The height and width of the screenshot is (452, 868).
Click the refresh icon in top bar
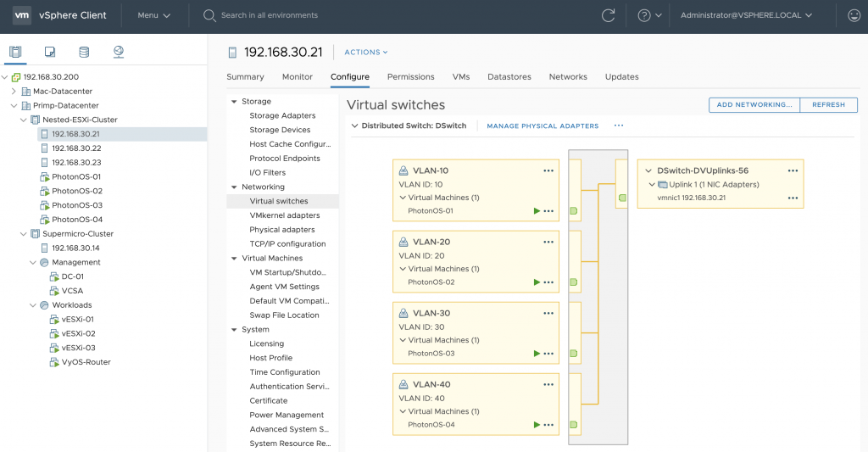tap(609, 15)
